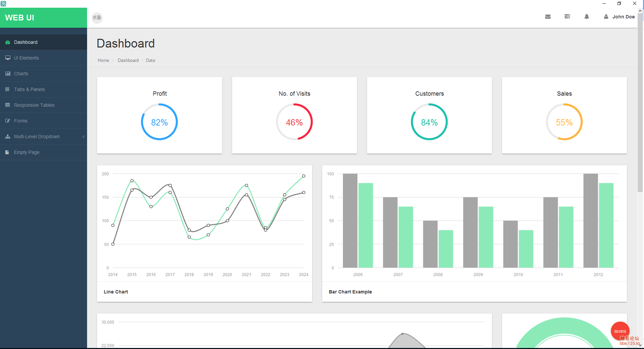Select Dashboard in the sidebar menu
This screenshot has width=644, height=349.
tap(44, 42)
